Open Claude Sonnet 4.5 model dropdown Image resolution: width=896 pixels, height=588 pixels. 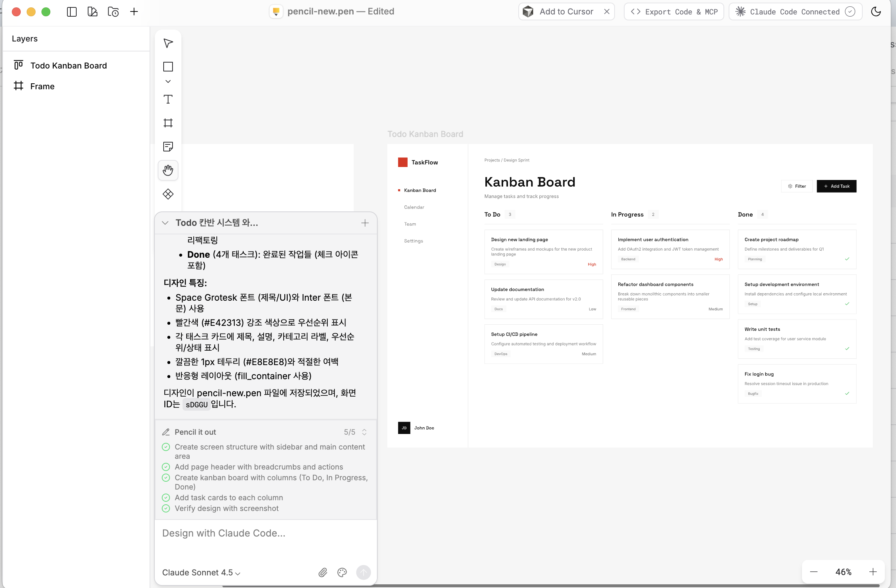click(x=201, y=572)
